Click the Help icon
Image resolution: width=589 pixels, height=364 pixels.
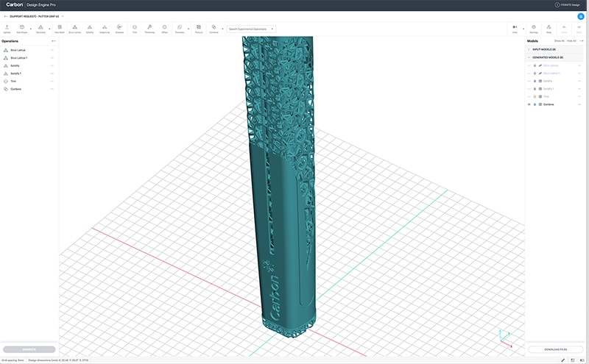[x=549, y=29]
